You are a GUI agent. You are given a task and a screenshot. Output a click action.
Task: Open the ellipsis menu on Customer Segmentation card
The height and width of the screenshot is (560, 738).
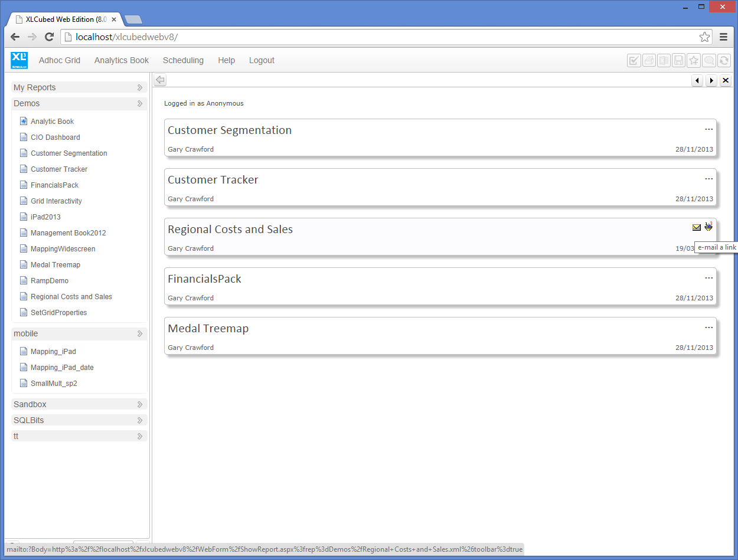click(709, 130)
